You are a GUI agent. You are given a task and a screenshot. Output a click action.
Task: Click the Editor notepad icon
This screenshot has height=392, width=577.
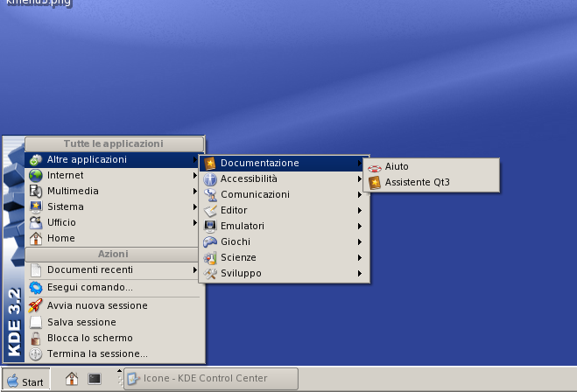click(x=210, y=211)
